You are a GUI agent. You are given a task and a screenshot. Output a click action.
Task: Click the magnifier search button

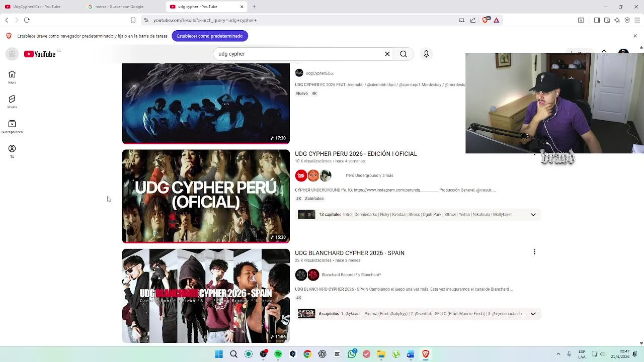(x=404, y=54)
